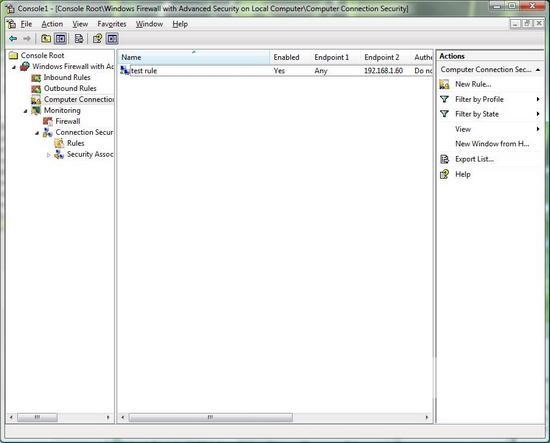
Task: Sort by the Enabled column header
Action: (286, 57)
